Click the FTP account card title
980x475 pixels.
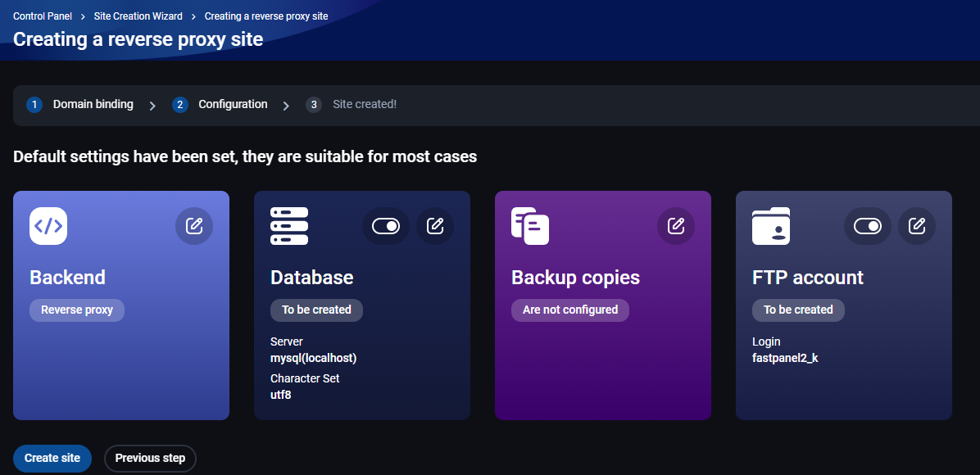point(807,278)
